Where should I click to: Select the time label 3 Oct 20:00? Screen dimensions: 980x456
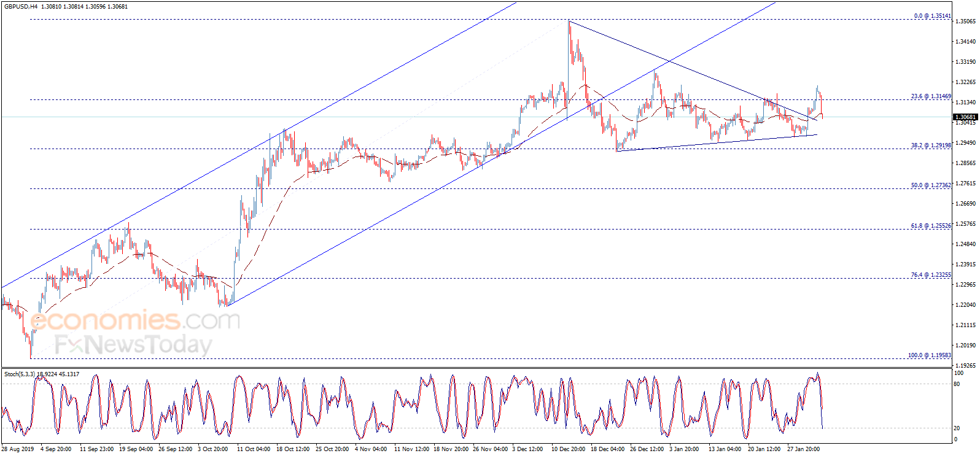point(213,449)
